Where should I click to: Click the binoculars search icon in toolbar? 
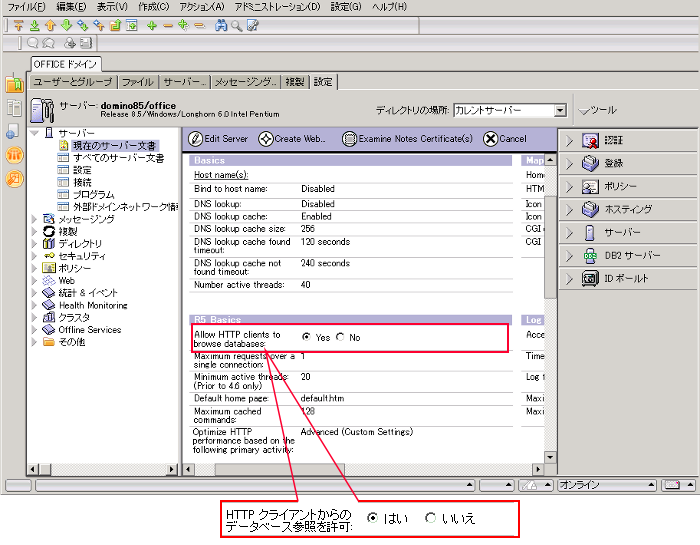pos(220,25)
